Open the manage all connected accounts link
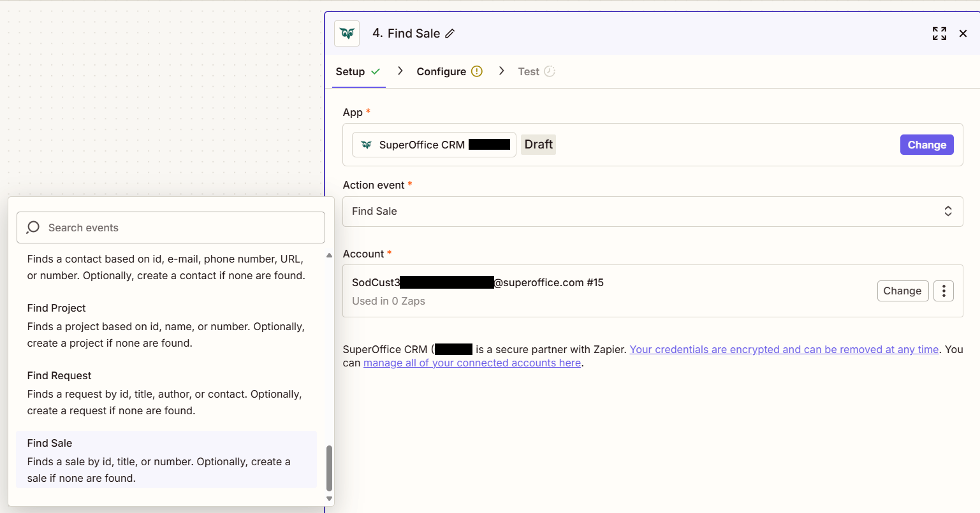Image resolution: width=980 pixels, height=513 pixels. (x=472, y=363)
